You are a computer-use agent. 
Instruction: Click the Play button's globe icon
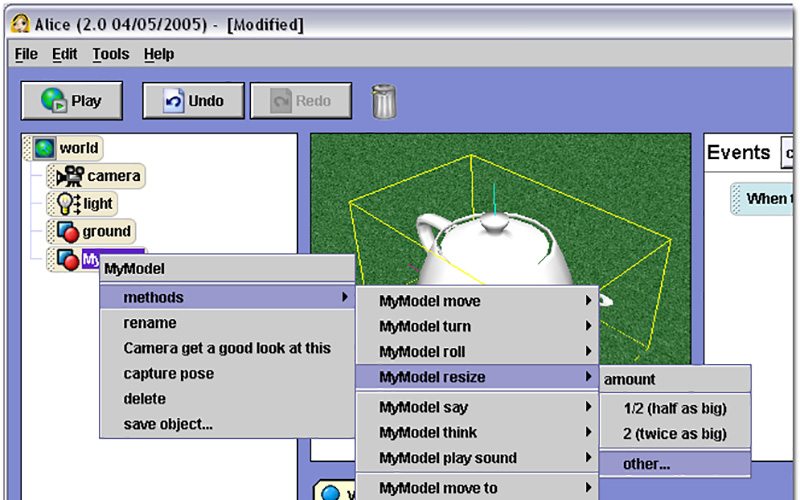tap(54, 100)
